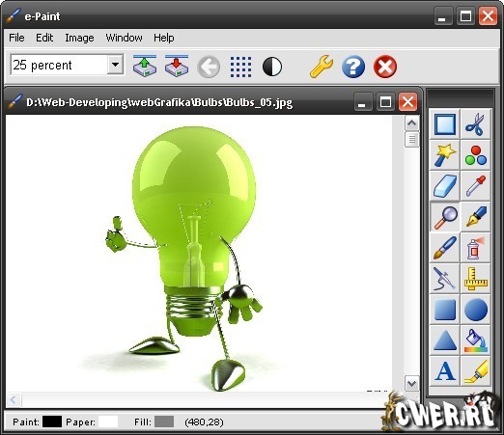This screenshot has width=504, height=435.
Task: Select the magnifying glass zoom tool
Action: click(x=445, y=217)
